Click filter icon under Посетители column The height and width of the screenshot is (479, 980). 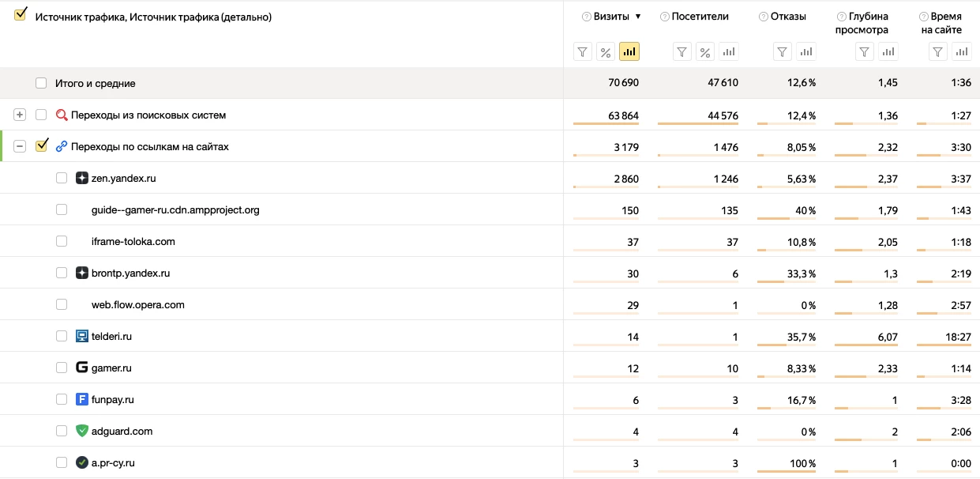(x=682, y=52)
